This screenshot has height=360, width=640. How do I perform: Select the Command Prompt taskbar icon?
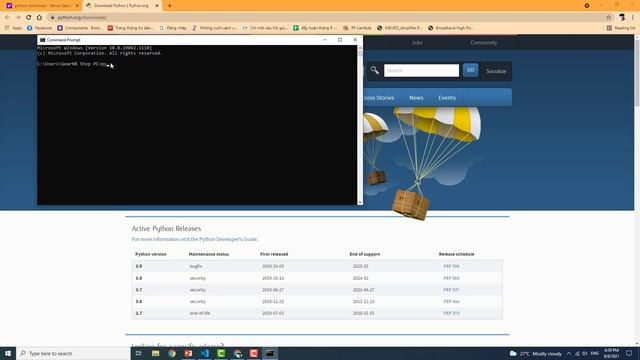(x=270, y=353)
